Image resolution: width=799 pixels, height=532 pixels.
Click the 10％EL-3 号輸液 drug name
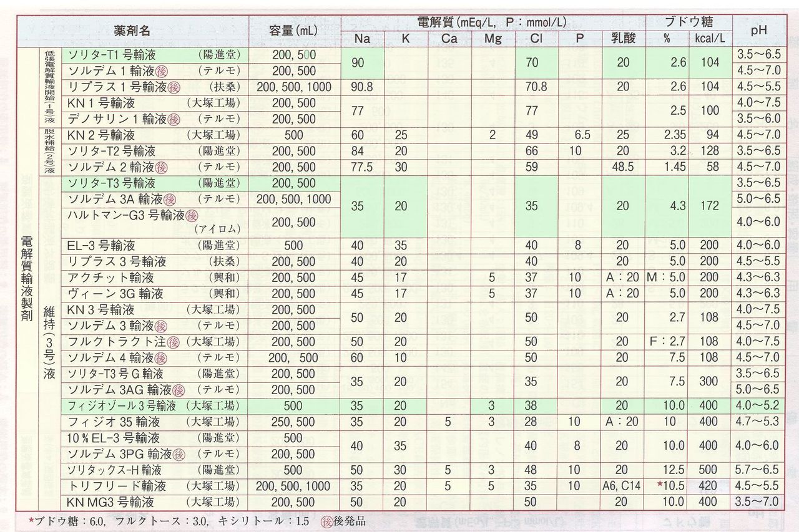tap(114, 438)
